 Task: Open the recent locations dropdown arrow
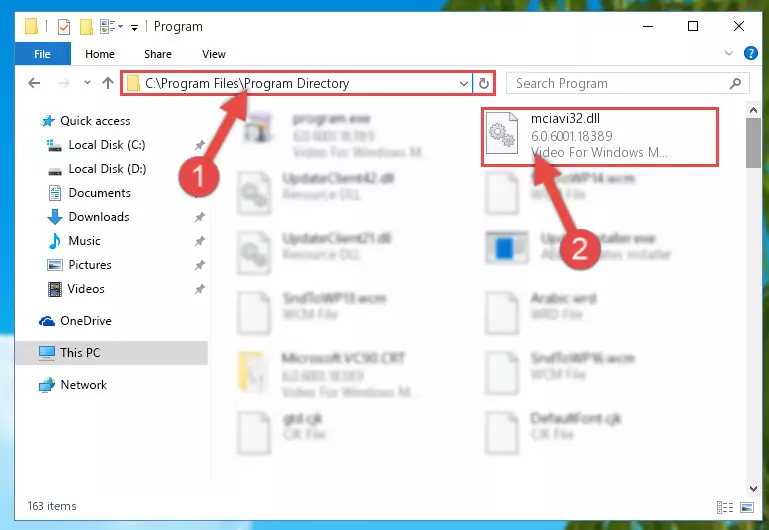pyautogui.click(x=87, y=82)
